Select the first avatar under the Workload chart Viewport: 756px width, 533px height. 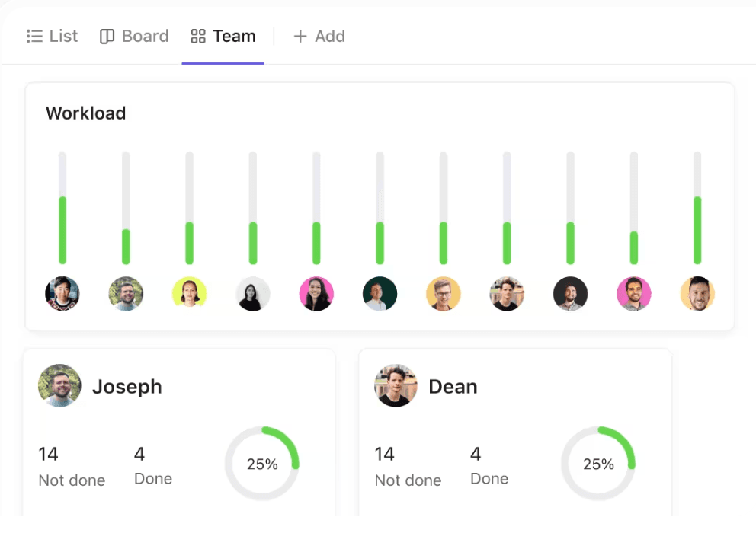point(62,293)
